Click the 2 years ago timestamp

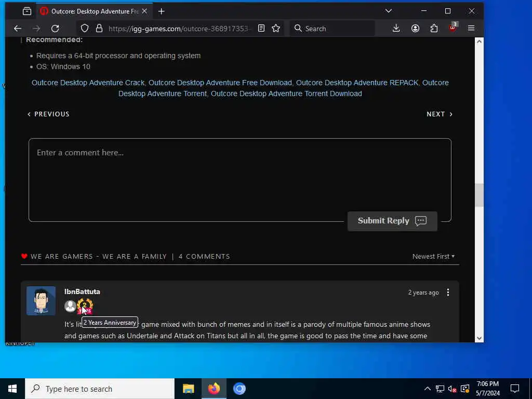423,292
